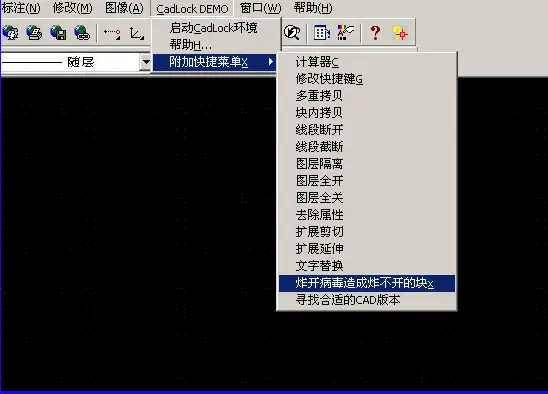Open the 标注(N) menu
The height and width of the screenshot is (394, 548).
point(21,8)
